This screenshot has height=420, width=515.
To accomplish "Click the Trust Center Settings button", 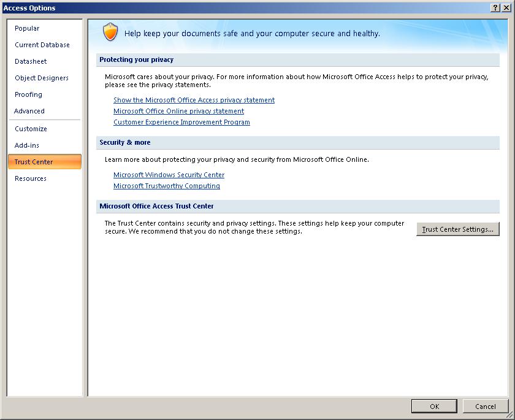I will (458, 229).
